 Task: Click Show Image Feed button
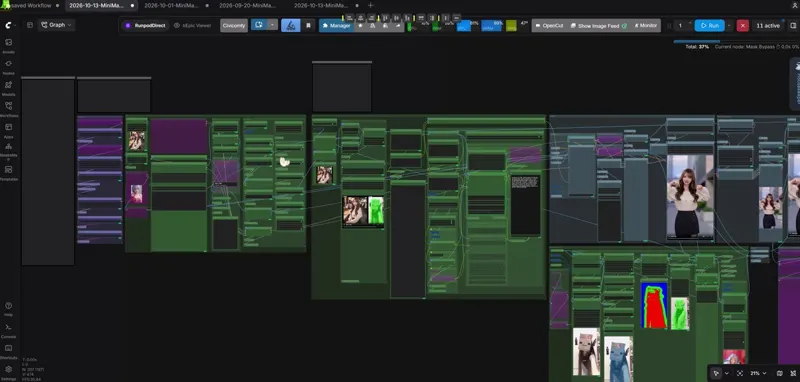599,26
